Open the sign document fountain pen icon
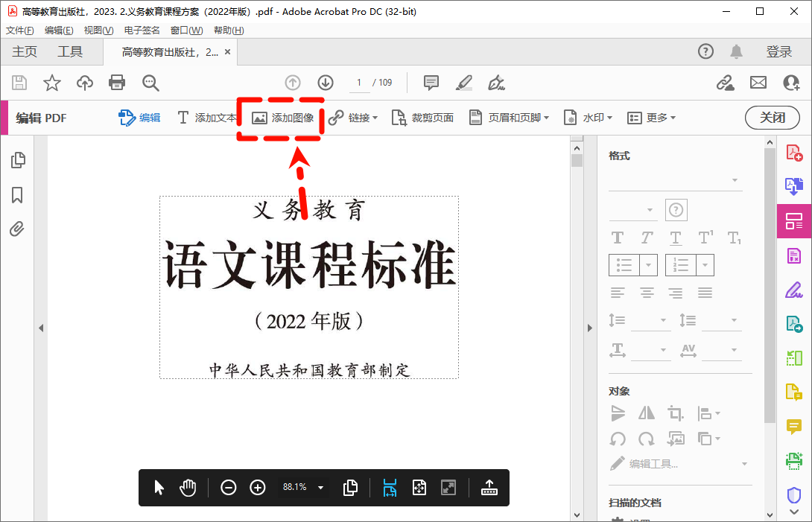 [496, 83]
